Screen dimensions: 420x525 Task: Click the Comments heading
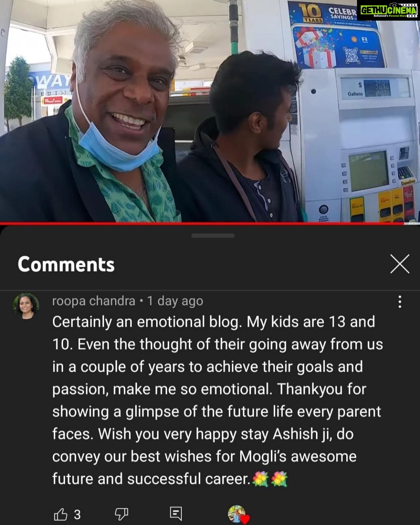pyautogui.click(x=66, y=264)
